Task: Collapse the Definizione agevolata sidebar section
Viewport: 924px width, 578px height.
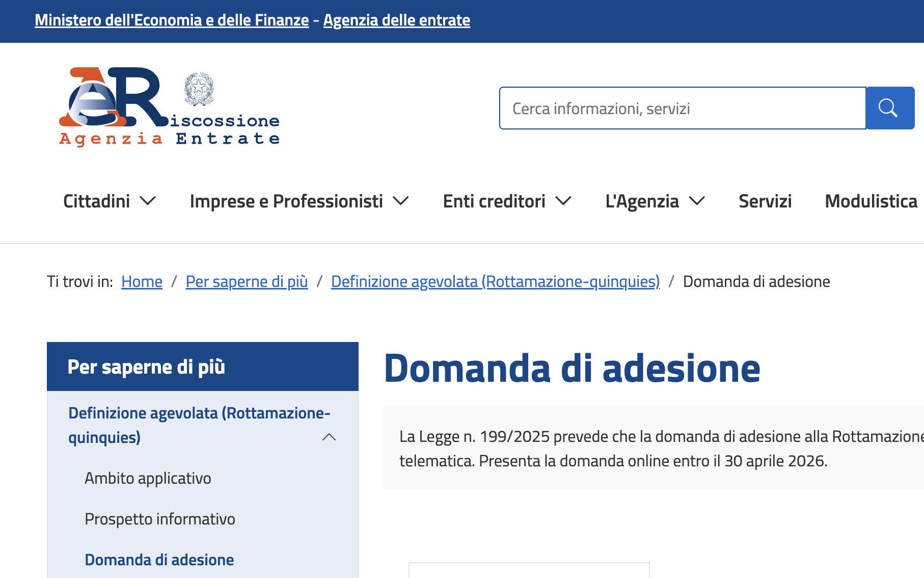Action: 329,437
